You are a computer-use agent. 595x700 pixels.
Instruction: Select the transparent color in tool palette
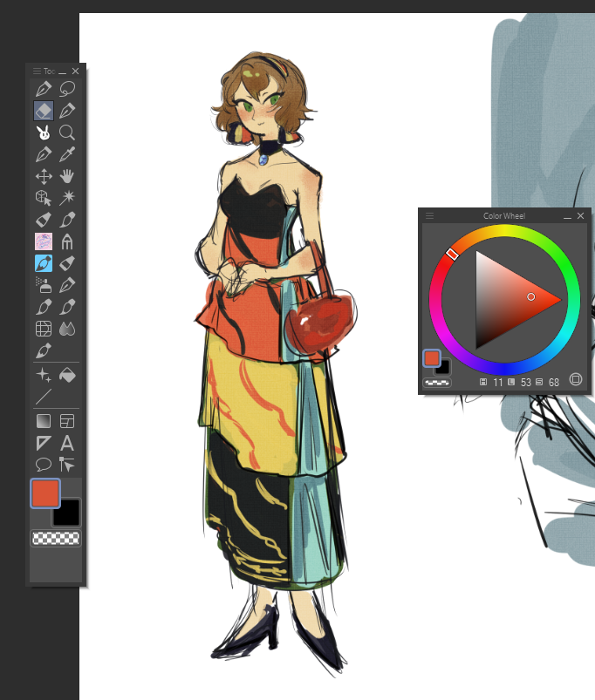[56, 538]
